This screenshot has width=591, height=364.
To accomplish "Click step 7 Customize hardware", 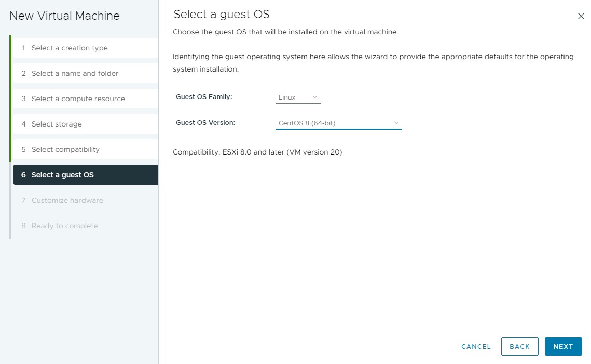I will [67, 200].
